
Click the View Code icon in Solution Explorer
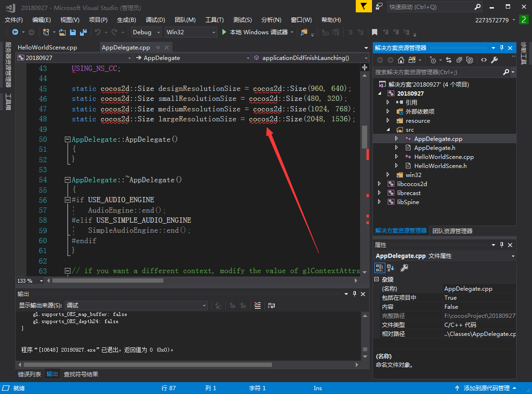[483, 60]
